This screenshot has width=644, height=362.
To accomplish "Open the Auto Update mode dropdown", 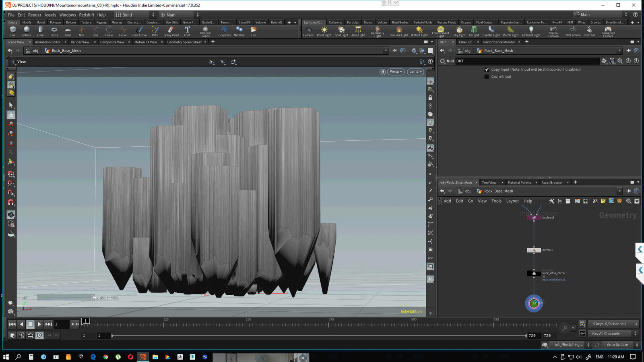I will pyautogui.click(x=617, y=345).
